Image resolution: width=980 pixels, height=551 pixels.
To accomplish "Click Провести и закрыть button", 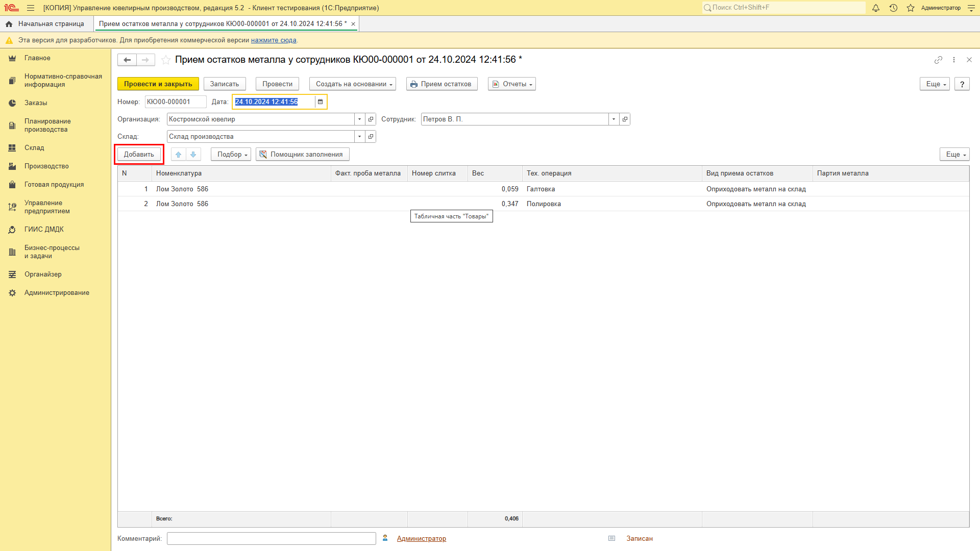I will pos(158,84).
